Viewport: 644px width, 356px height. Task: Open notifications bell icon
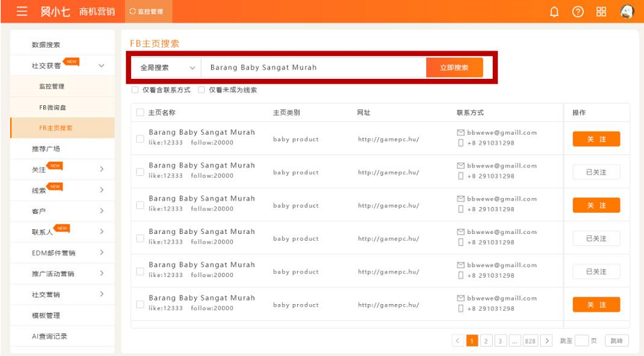(x=554, y=11)
